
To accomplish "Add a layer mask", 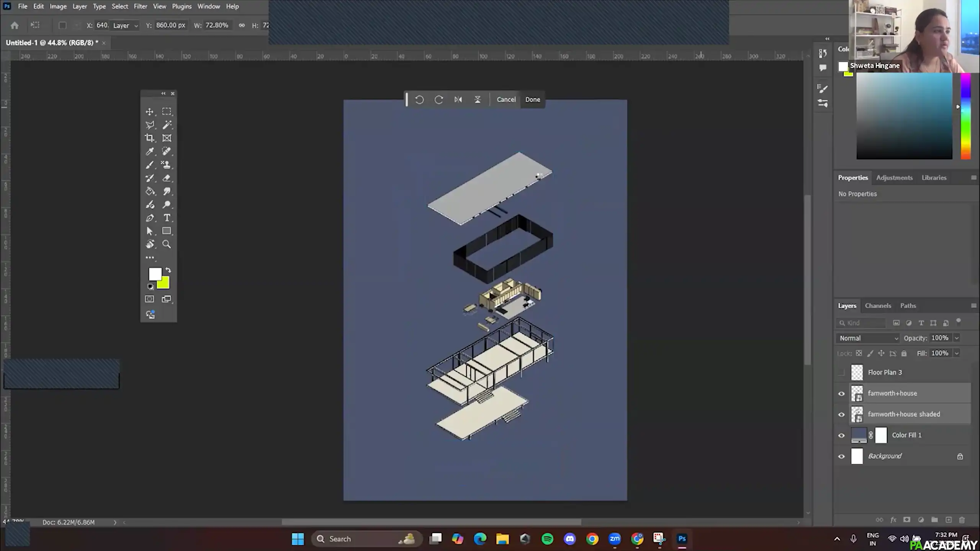I will [906, 520].
